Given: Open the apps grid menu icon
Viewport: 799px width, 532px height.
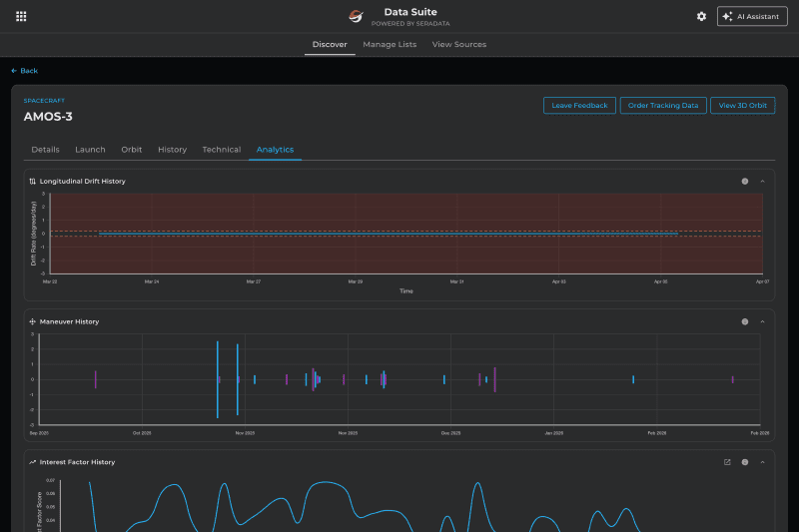Looking at the screenshot, I should tap(21, 16).
